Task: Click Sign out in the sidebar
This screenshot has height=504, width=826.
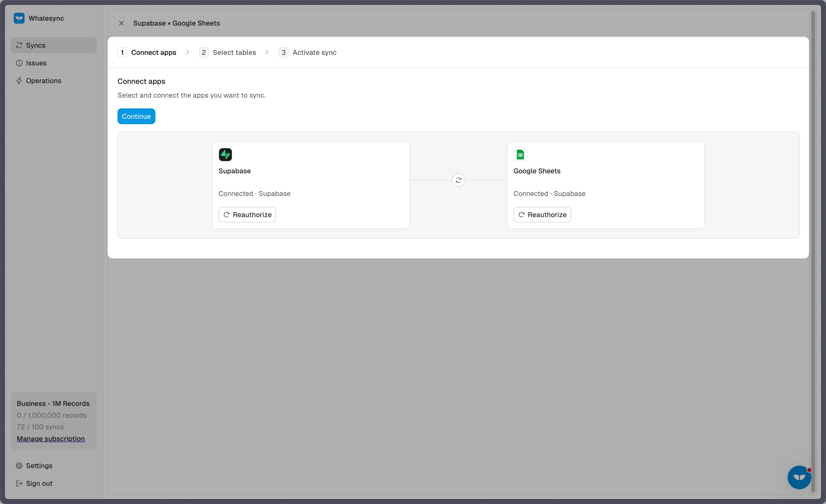Action: coord(54,484)
